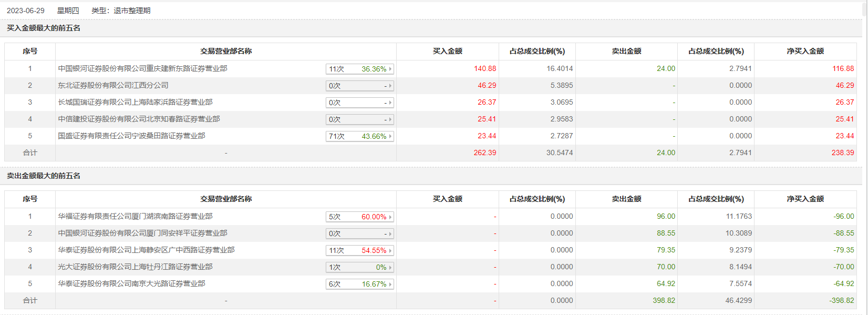This screenshot has width=868, height=315.
Task: Open 中国银河证券重庆建新东路证券营业部 link
Action: tap(142, 68)
